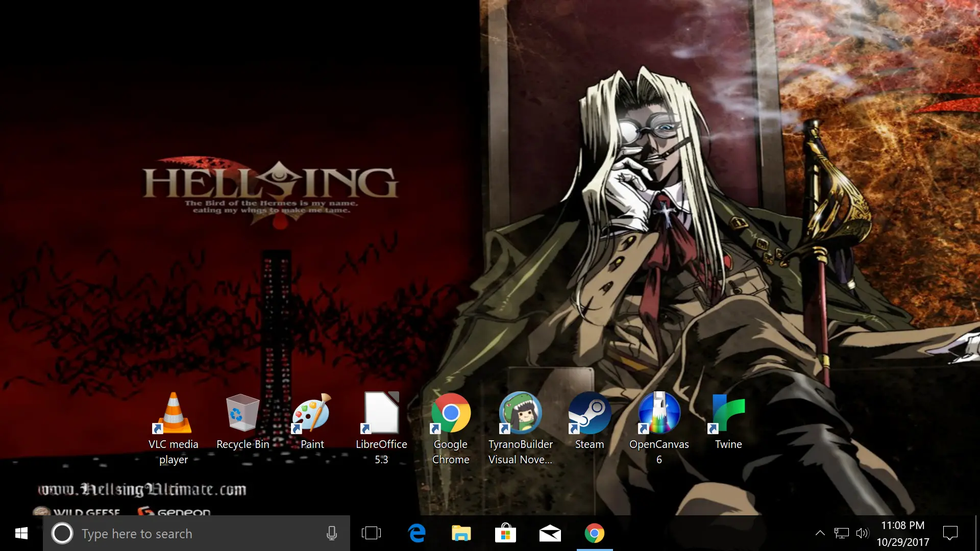This screenshot has height=551, width=980.
Task: Activate Cortana microphone voice search
Action: (x=332, y=534)
